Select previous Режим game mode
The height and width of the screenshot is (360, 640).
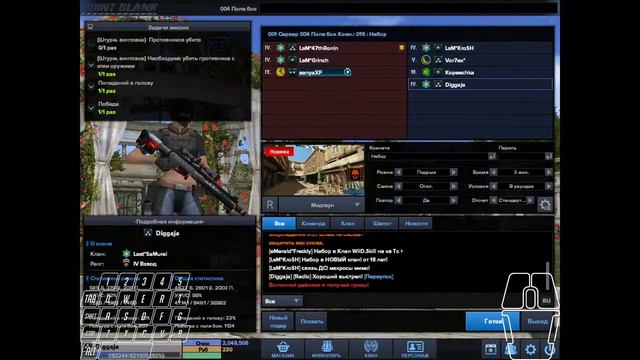[x=398, y=172]
